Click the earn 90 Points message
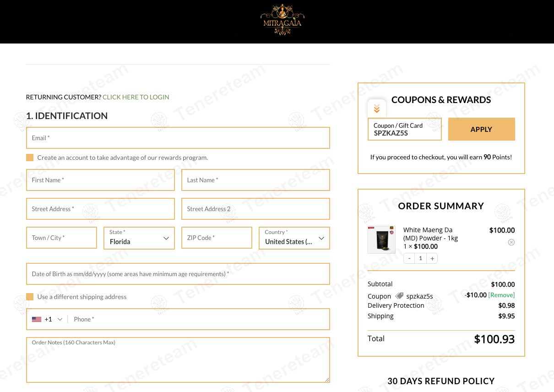The image size is (554, 392). (x=441, y=157)
